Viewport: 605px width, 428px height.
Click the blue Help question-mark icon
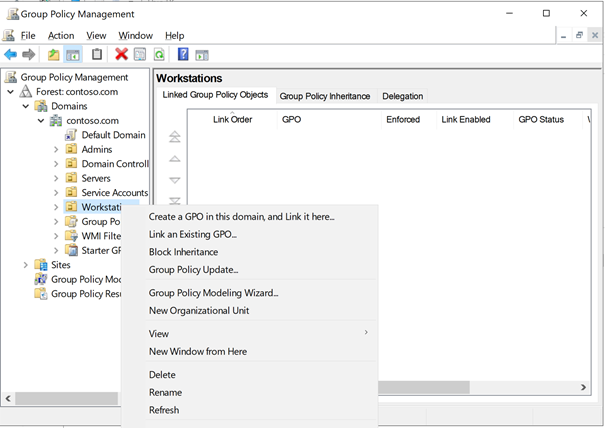[183, 54]
